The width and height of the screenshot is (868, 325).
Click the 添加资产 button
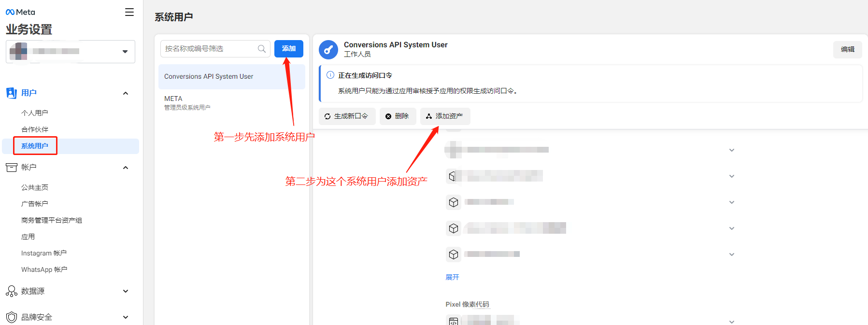click(445, 116)
